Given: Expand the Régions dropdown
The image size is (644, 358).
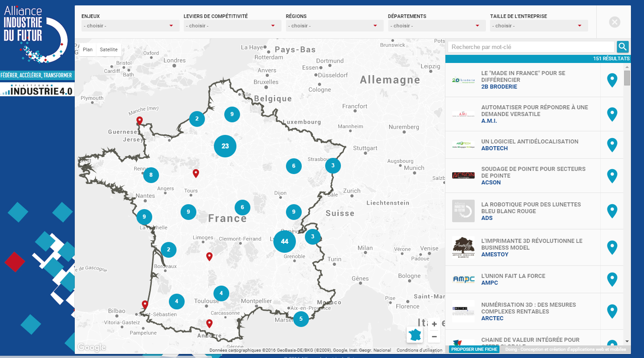Looking at the screenshot, I should pos(335,26).
